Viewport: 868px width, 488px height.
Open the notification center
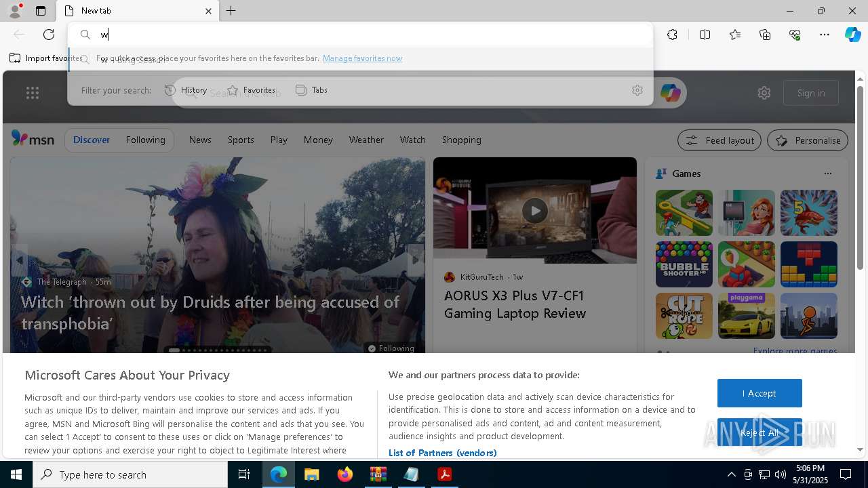[846, 474]
